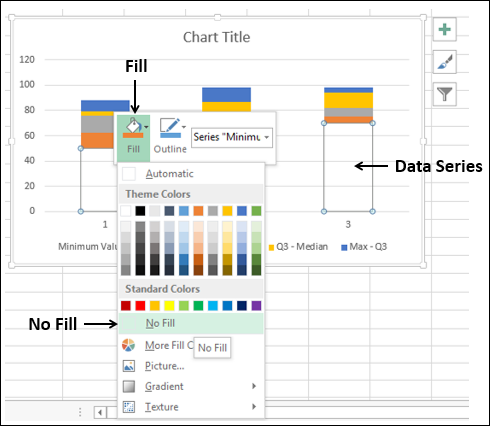Pick the purple standard color swatch
Image resolution: width=490 pixels, height=426 pixels.
256,306
